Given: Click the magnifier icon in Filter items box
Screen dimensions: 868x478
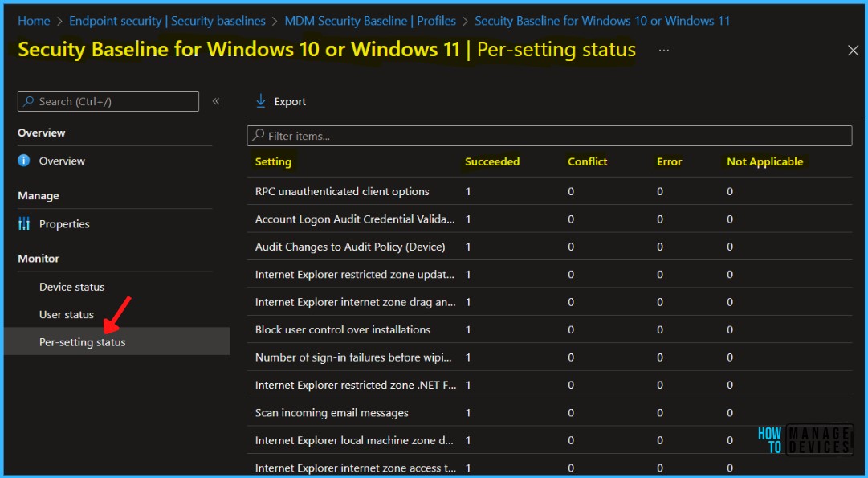Looking at the screenshot, I should 258,136.
